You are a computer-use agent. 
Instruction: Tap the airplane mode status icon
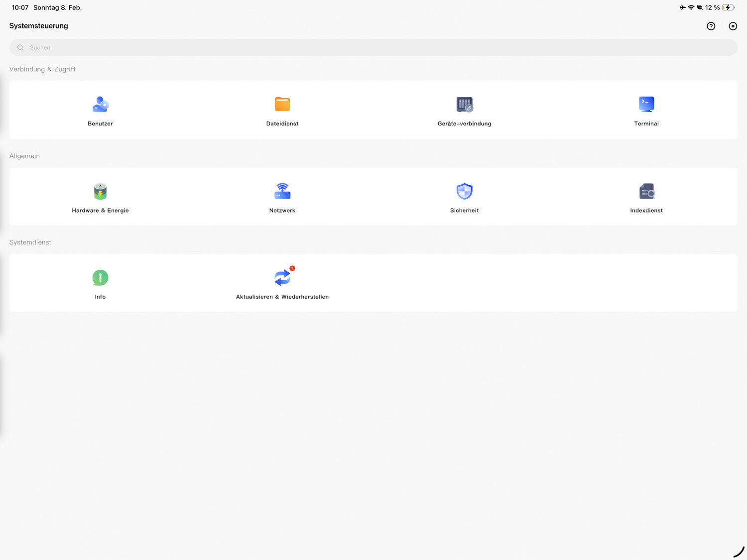point(682,7)
